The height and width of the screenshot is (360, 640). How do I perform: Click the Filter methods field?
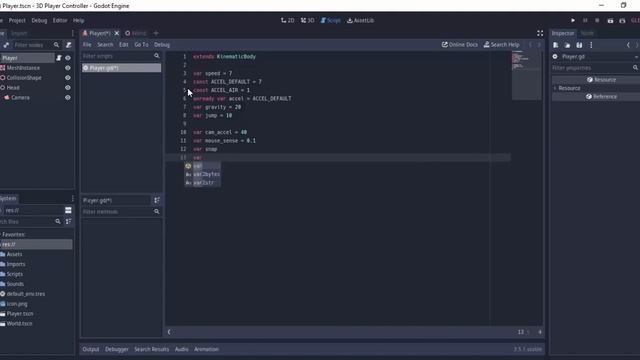[x=121, y=211]
